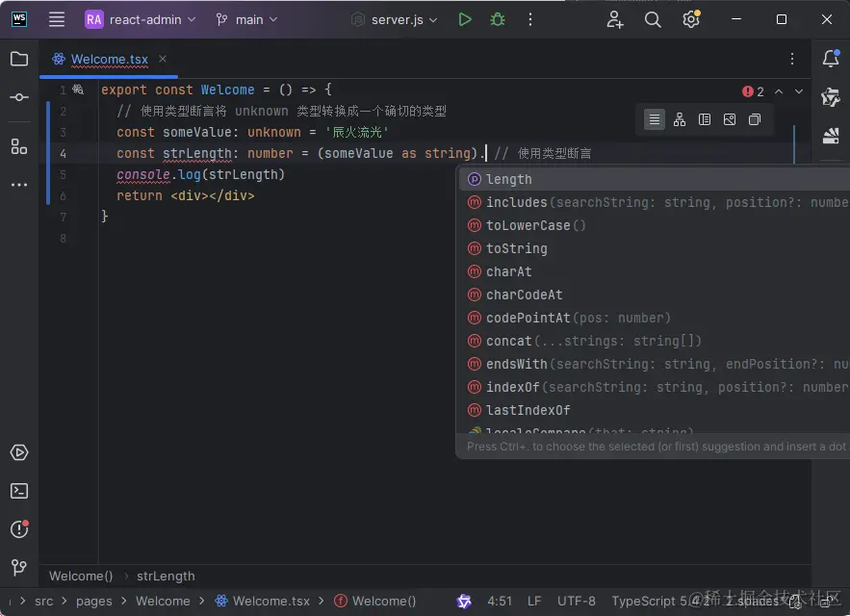Select the split panel view icon
This screenshot has height=616, width=850.
[x=705, y=119]
